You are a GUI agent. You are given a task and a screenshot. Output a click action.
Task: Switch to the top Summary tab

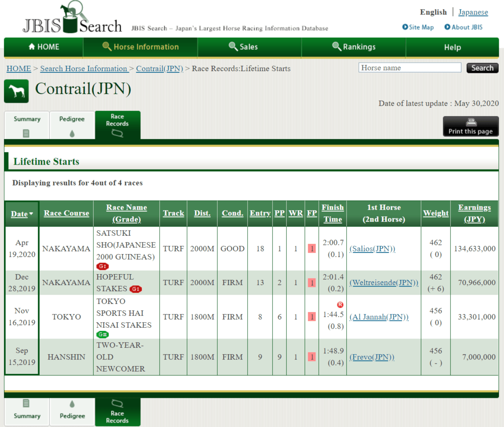27,125
